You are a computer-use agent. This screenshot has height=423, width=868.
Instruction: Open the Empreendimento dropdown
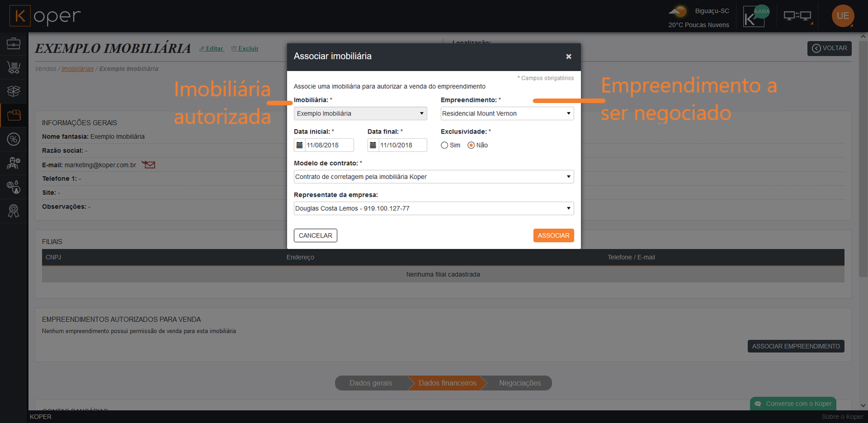(507, 114)
